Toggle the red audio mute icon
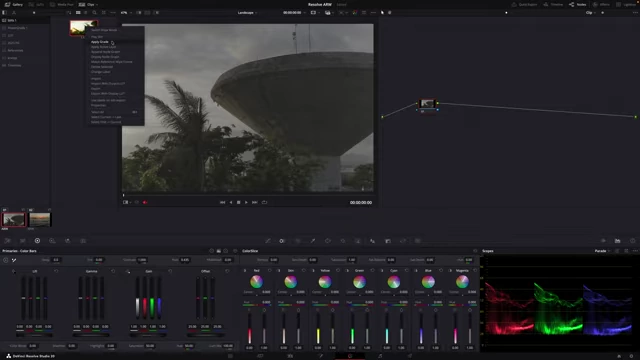The height and width of the screenshot is (360, 640). pos(145,202)
